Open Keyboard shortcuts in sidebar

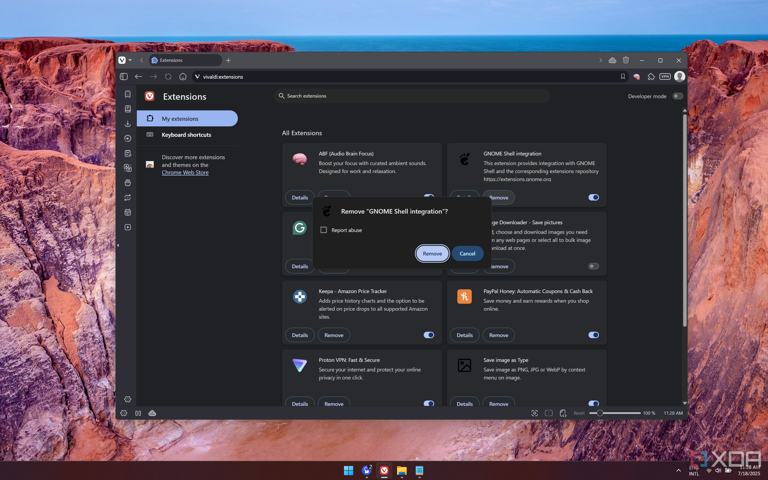(186, 135)
